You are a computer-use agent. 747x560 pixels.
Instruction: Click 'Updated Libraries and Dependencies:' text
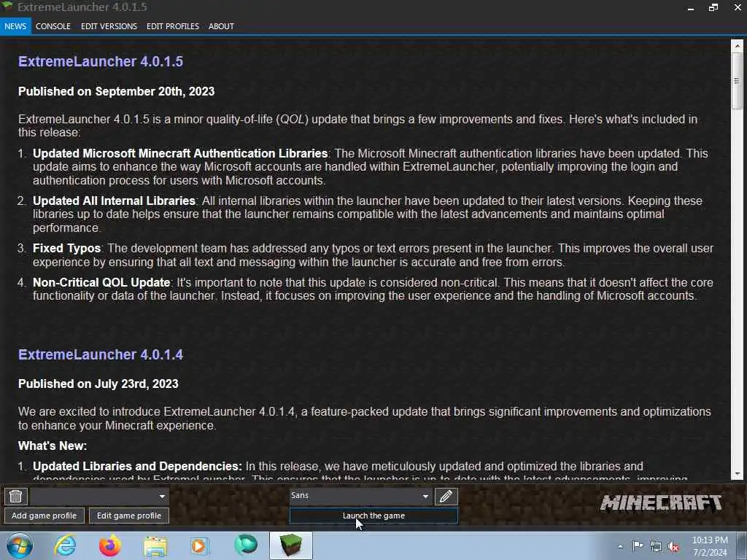(137, 466)
